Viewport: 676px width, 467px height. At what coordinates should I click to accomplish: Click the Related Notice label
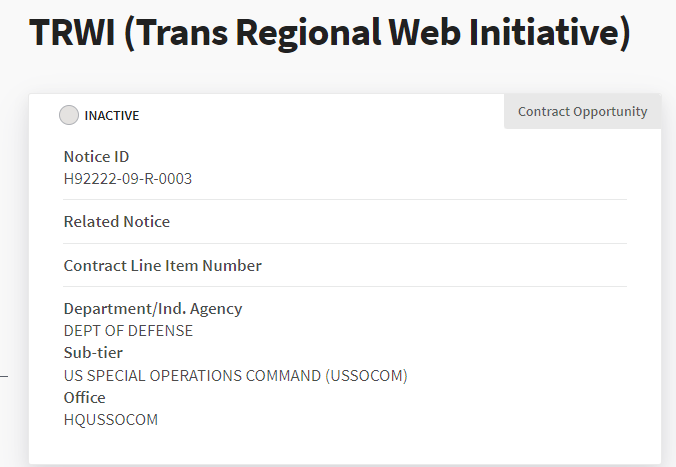(117, 222)
